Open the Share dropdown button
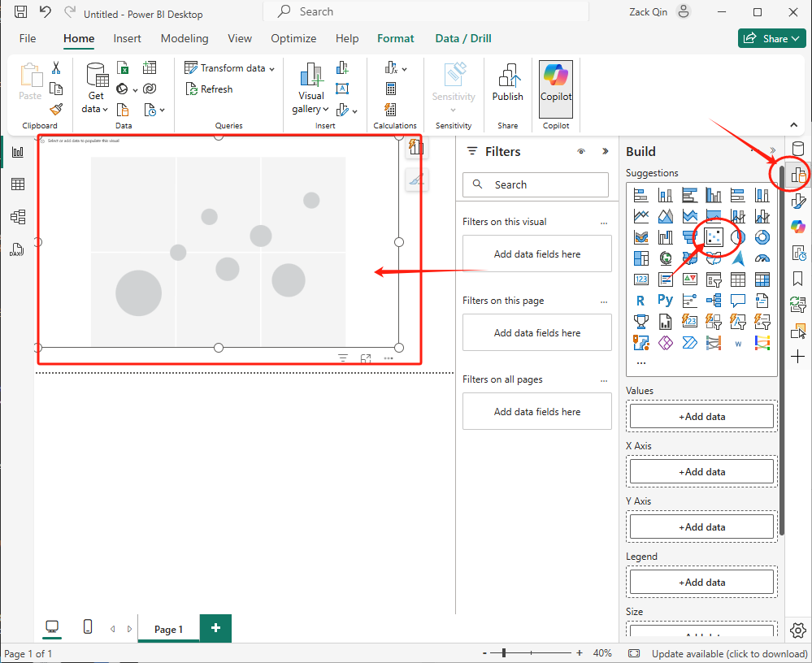 coord(771,38)
